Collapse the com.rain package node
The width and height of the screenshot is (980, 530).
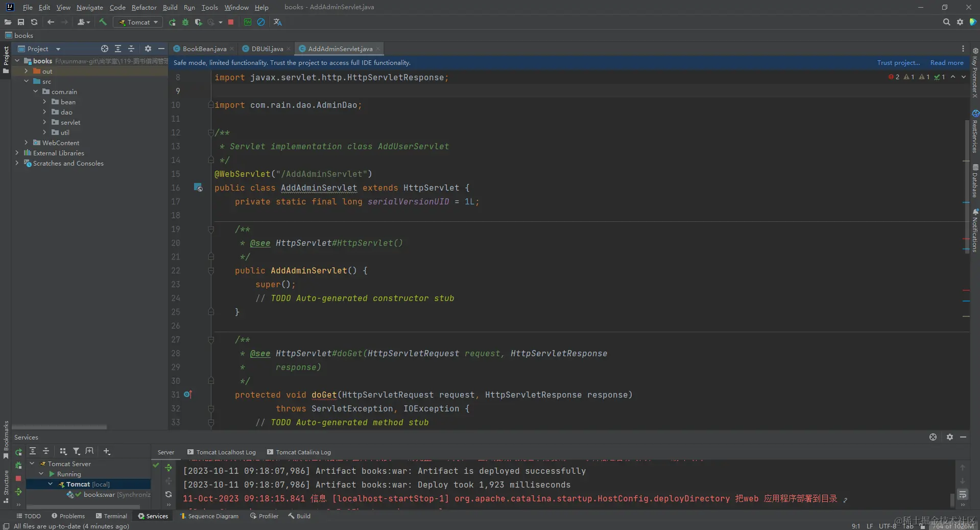click(x=36, y=91)
